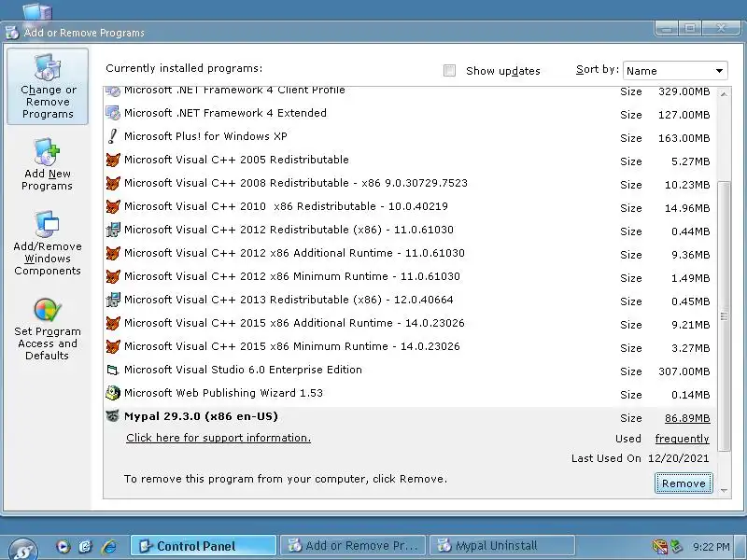The height and width of the screenshot is (560, 747).
Task: Switch to Control Panel taskbar button
Action: [x=204, y=546]
